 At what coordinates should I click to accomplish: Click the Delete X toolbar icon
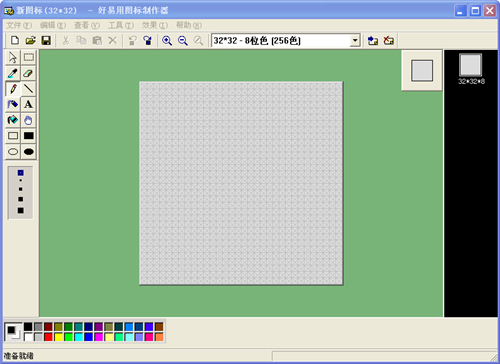(113, 41)
